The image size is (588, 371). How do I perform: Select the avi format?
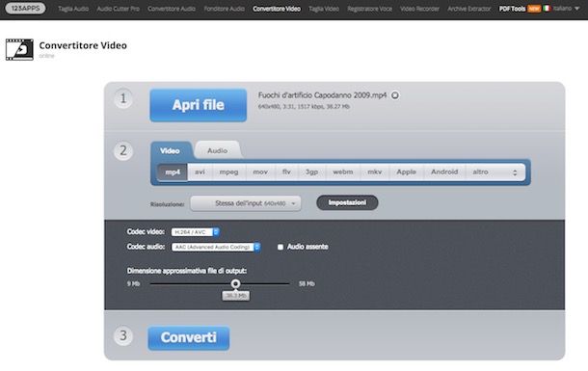[200, 172]
